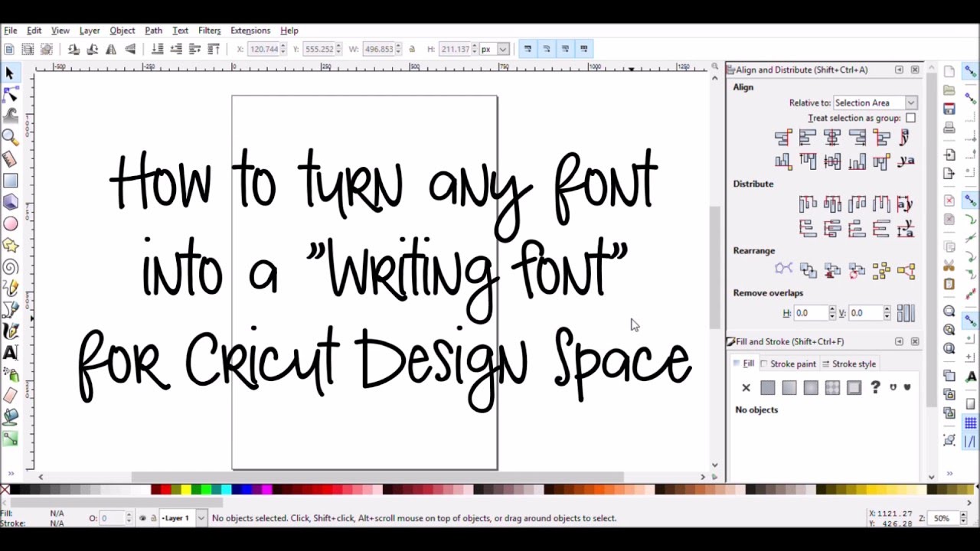The height and width of the screenshot is (551, 980).
Task: Toggle the width/height lock ratio
Action: click(x=412, y=49)
